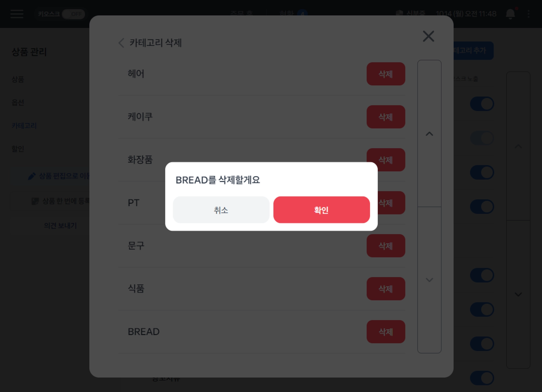Toggle the first kiosk exposure switch
This screenshot has height=392, width=542.
(482, 104)
